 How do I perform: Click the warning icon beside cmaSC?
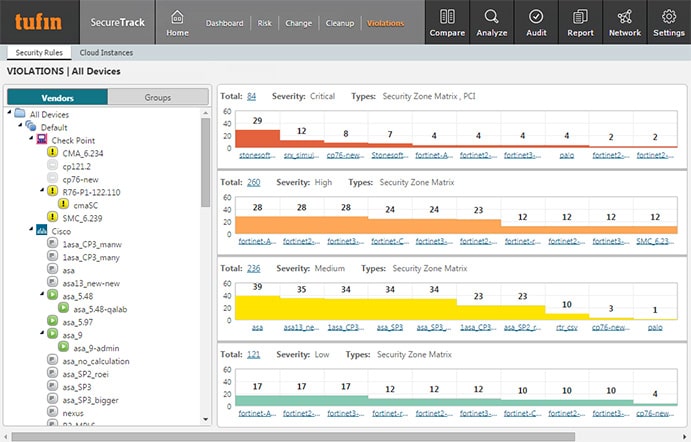(x=63, y=204)
